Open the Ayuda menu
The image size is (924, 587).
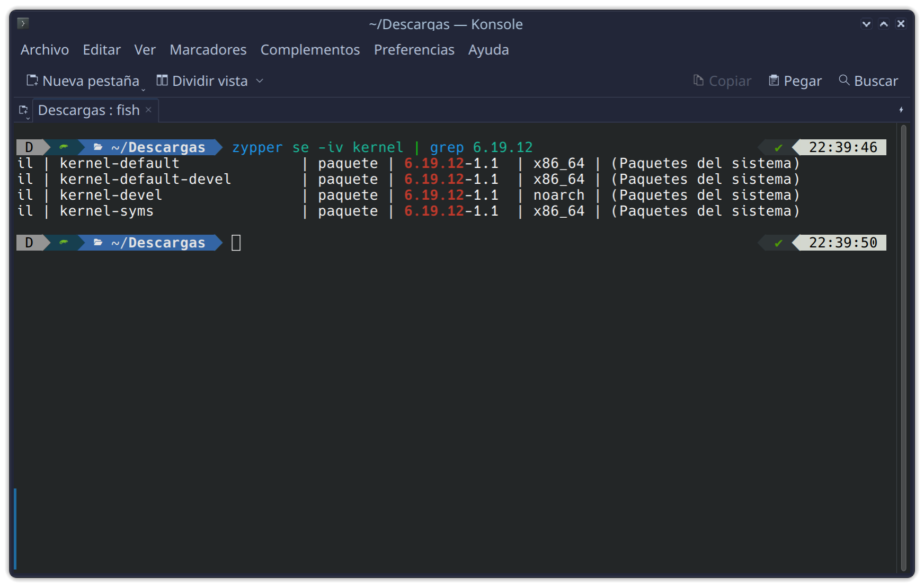coord(488,50)
